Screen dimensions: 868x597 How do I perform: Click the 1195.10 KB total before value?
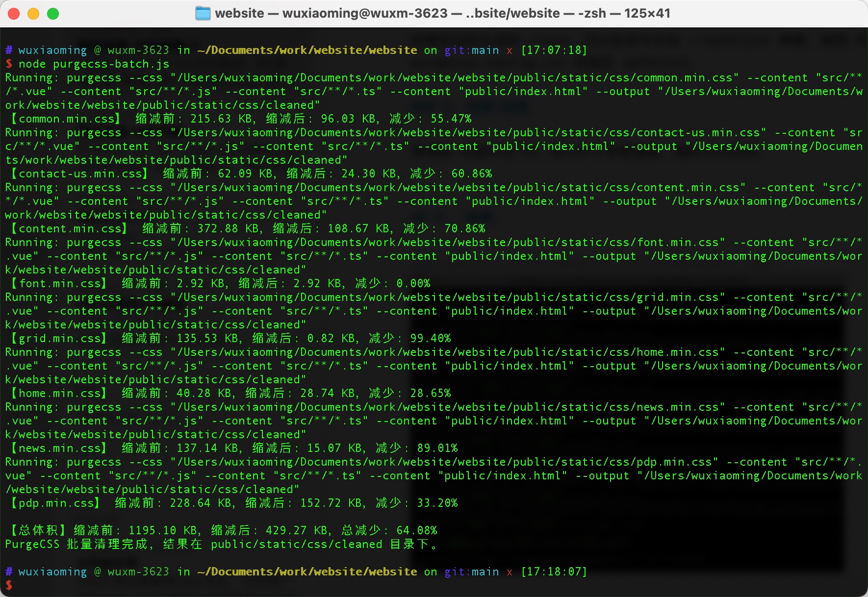click(x=163, y=531)
